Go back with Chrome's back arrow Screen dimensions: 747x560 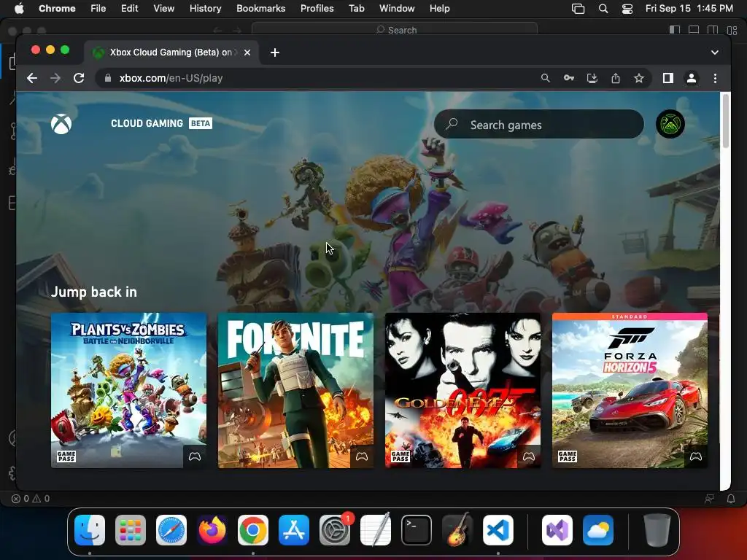pos(32,78)
